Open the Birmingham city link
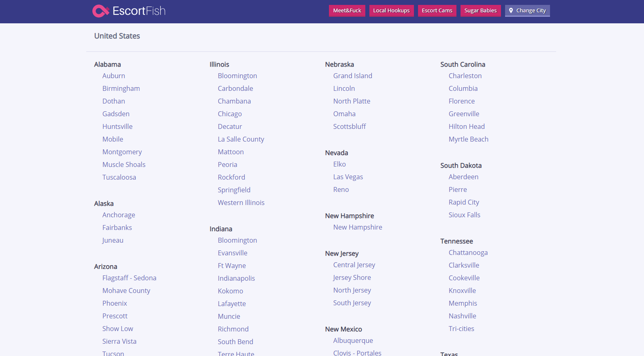644x356 pixels. click(121, 88)
